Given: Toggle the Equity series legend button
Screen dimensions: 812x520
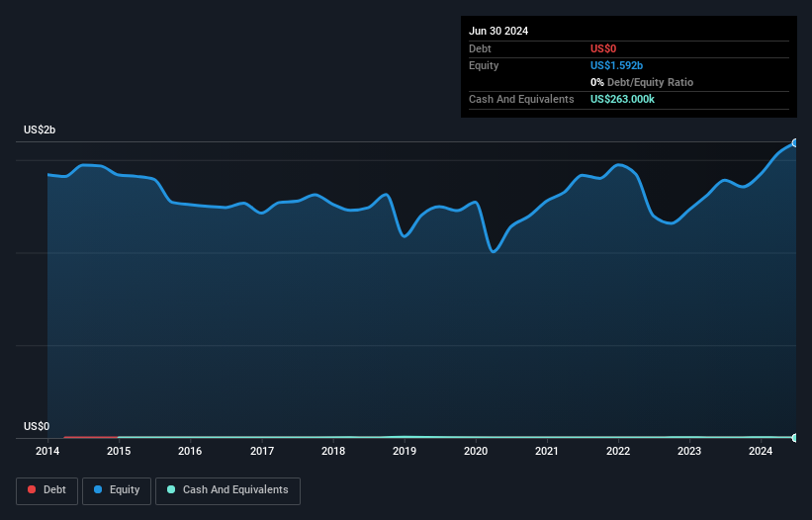Looking at the screenshot, I should pos(117,490).
